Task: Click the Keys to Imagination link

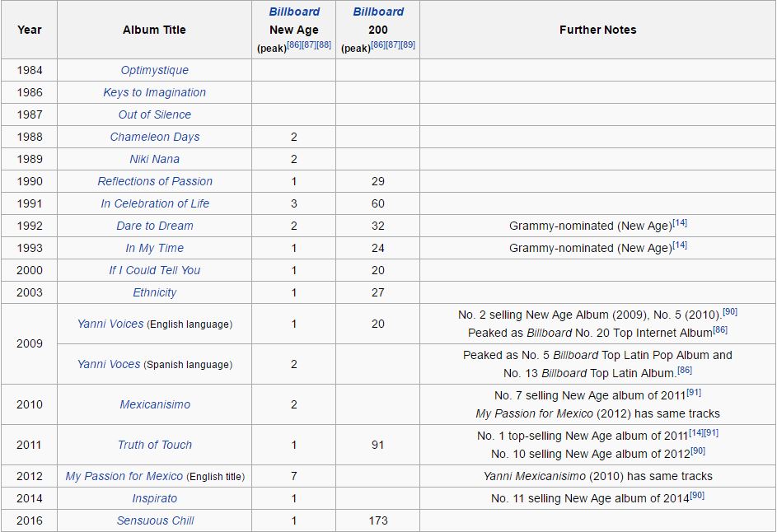Action: click(x=154, y=92)
